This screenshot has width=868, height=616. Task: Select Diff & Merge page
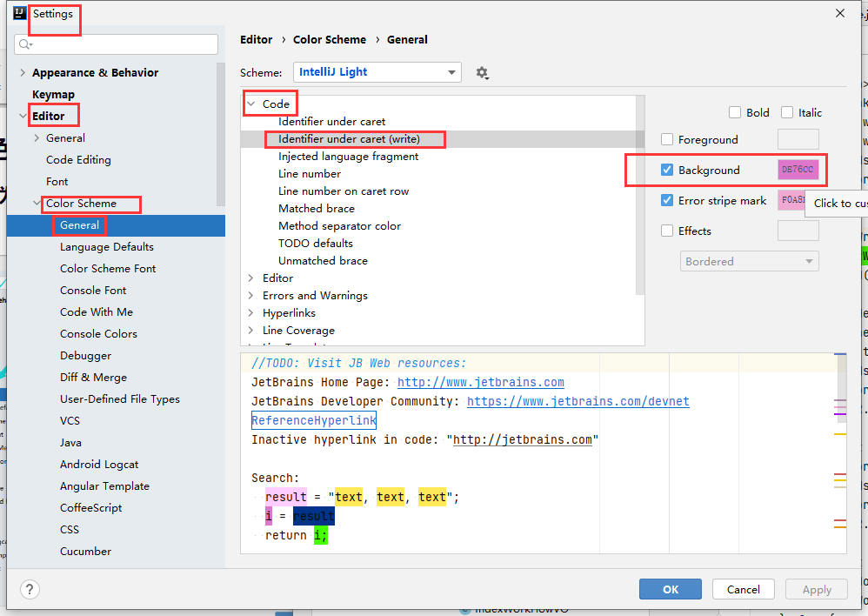[93, 378]
